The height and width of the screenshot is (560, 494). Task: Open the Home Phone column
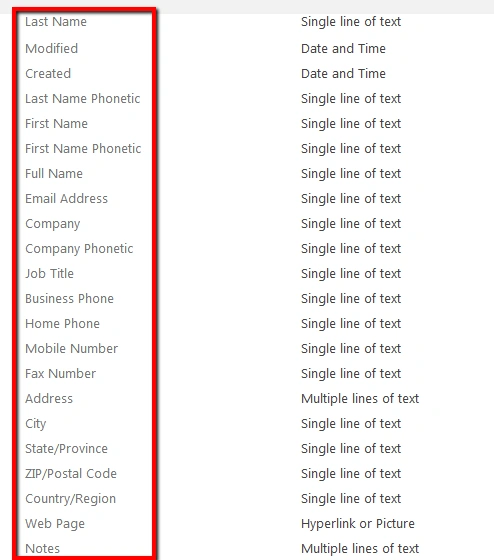tap(63, 324)
